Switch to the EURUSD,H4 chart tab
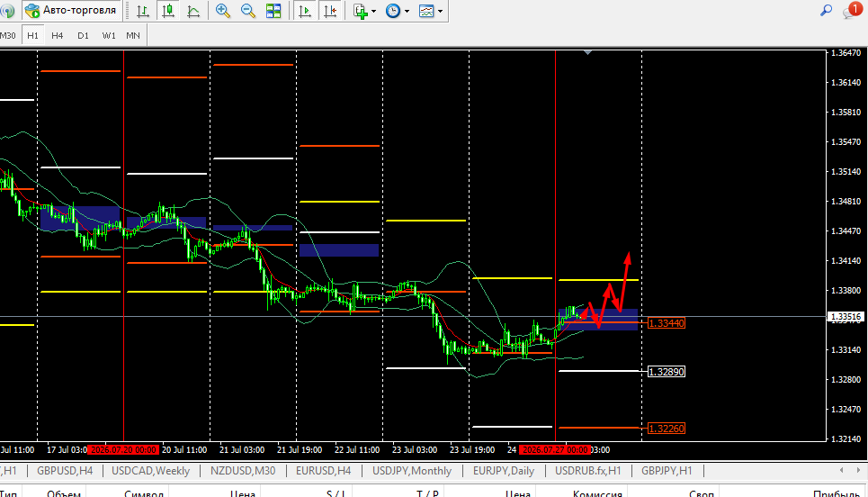This screenshot has height=497, width=868. click(x=323, y=470)
